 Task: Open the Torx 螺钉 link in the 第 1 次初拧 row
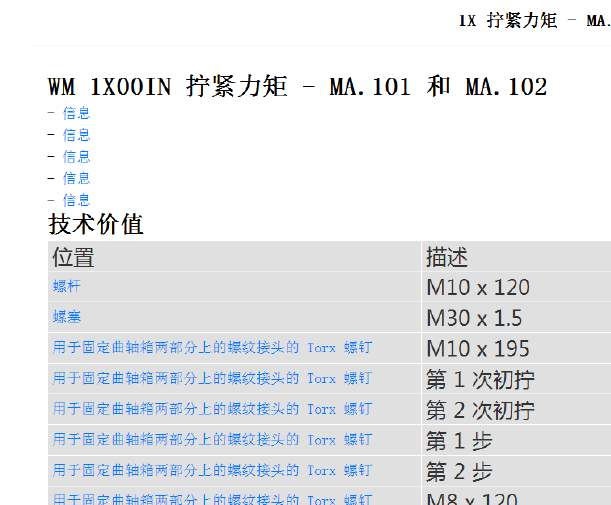point(212,378)
